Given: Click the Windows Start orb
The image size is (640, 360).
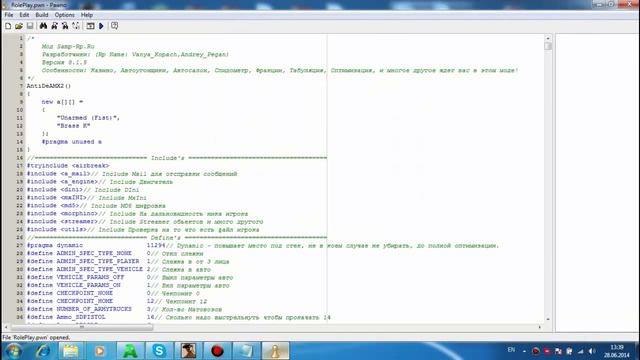Looking at the screenshot, I should click(13, 351).
